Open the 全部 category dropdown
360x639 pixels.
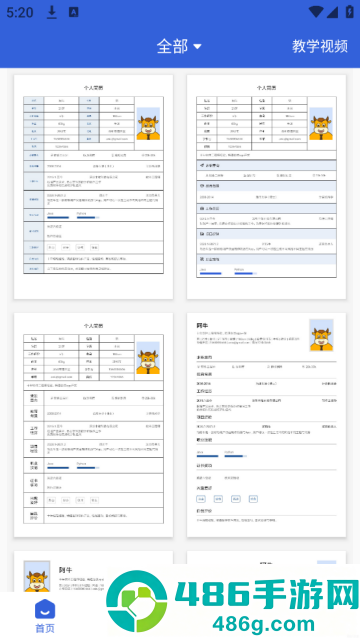[x=179, y=46]
